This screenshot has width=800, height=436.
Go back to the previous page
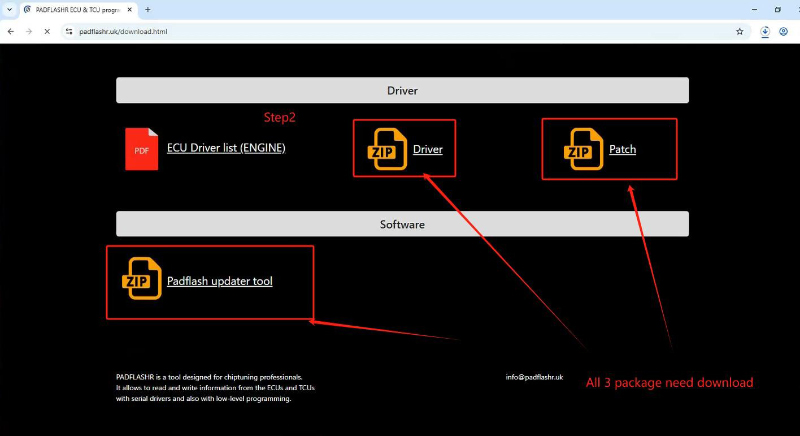tap(10, 31)
